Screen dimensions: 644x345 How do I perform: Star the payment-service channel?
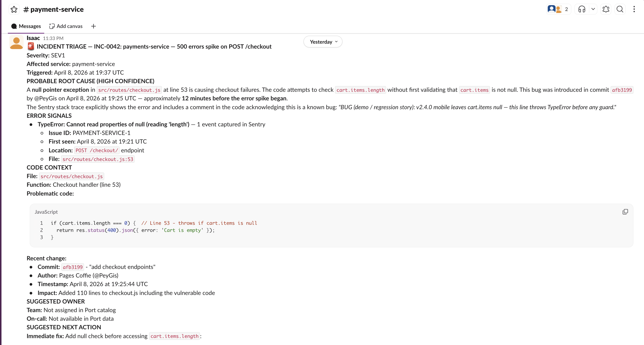coord(14,9)
